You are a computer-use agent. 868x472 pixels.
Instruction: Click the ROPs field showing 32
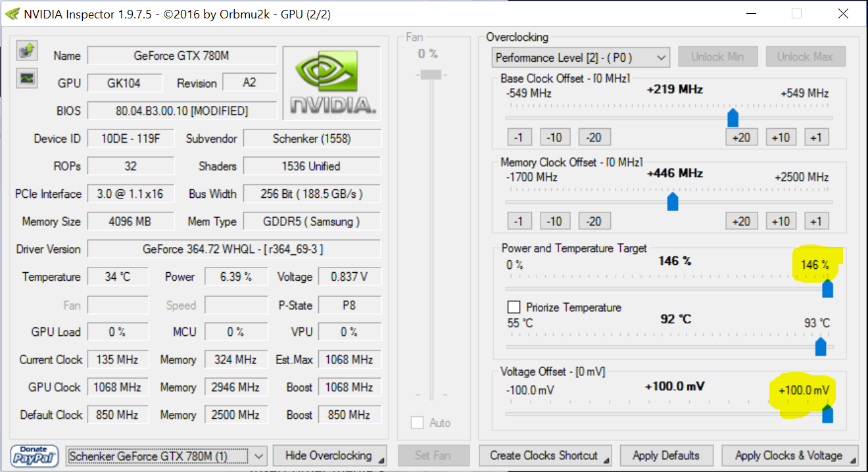(x=131, y=166)
